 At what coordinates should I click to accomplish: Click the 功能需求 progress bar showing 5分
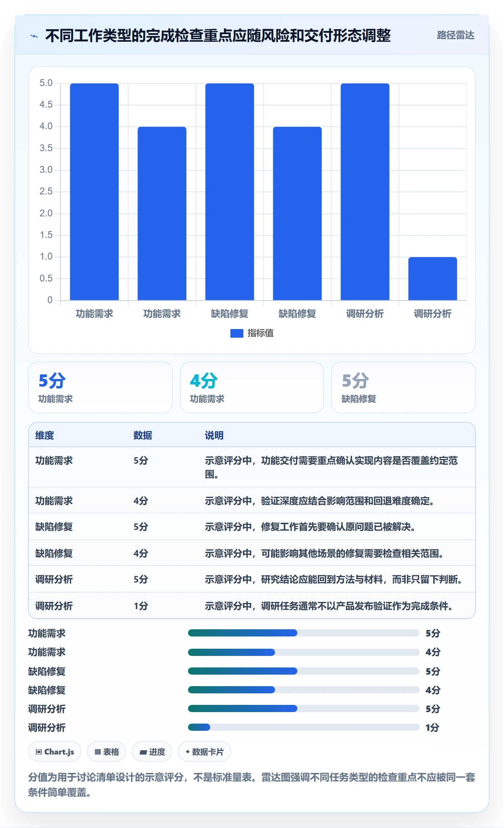tap(304, 633)
